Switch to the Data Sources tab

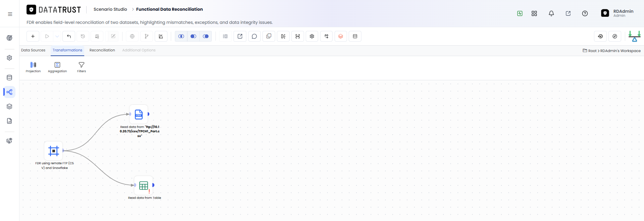(x=33, y=50)
